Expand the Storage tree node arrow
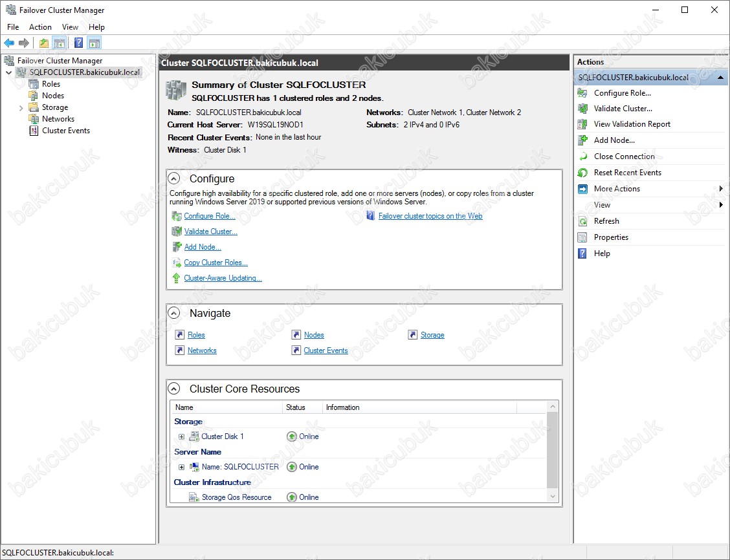Viewport: 730px width, 560px height. (21, 108)
